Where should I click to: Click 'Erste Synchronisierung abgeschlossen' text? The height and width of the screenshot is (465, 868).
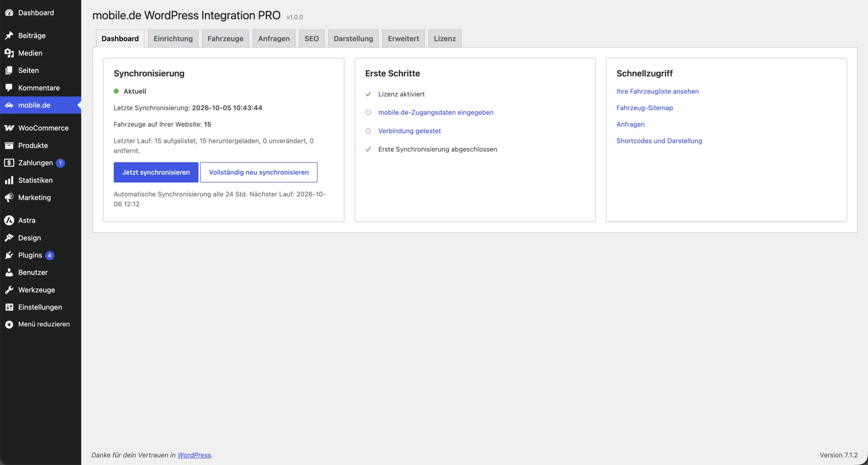(437, 149)
